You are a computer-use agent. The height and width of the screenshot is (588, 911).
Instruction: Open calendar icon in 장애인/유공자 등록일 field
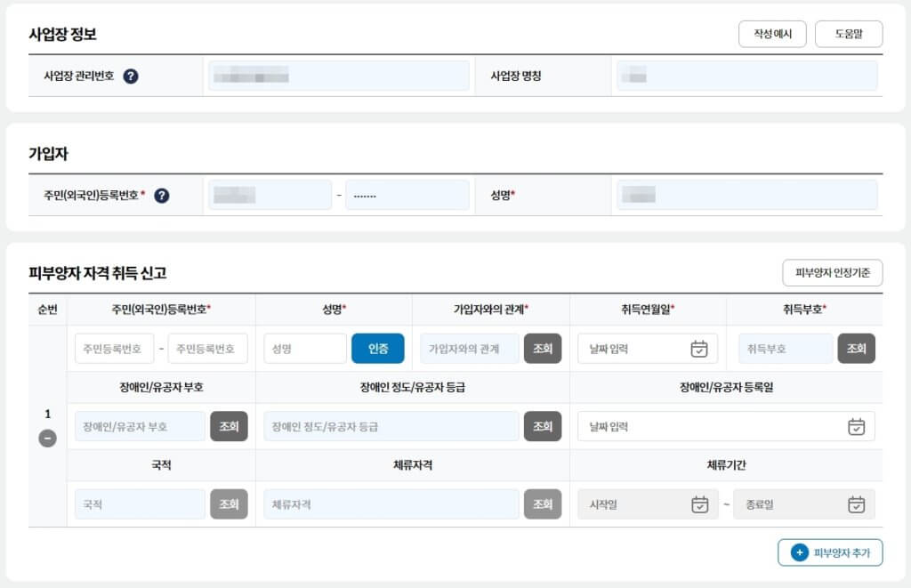(856, 426)
